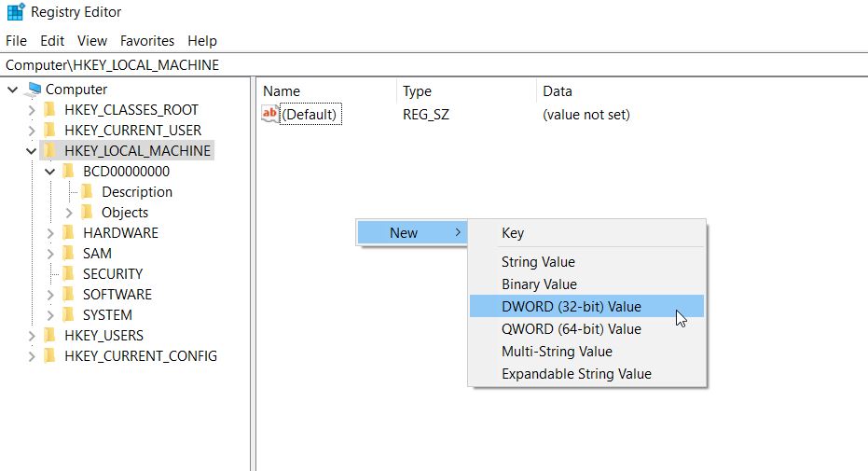Collapse the BCD00000000 key
868x471 pixels.
tap(49, 171)
